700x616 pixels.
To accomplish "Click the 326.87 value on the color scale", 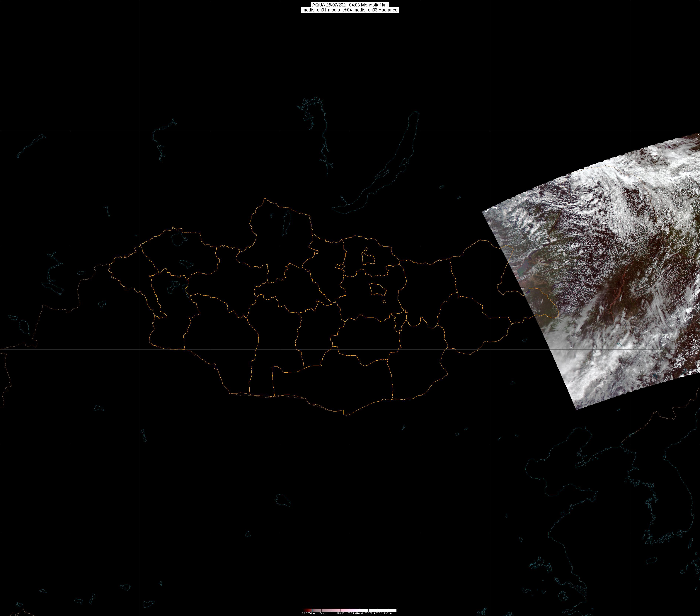I will pyautogui.click(x=340, y=613).
